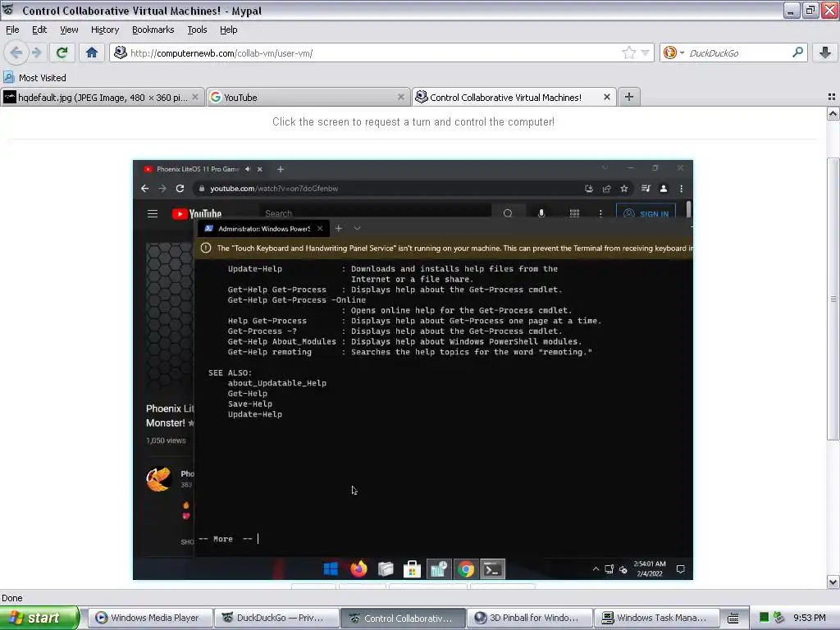Screen dimensions: 840x630
Task: Click the VM browser back arrow
Action: tap(144, 189)
